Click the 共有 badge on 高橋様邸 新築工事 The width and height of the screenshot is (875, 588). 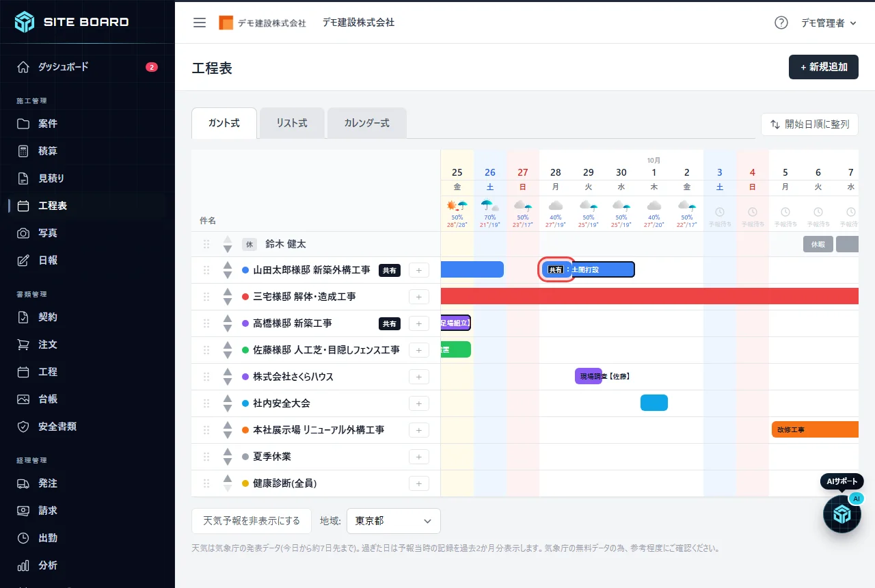tap(390, 323)
